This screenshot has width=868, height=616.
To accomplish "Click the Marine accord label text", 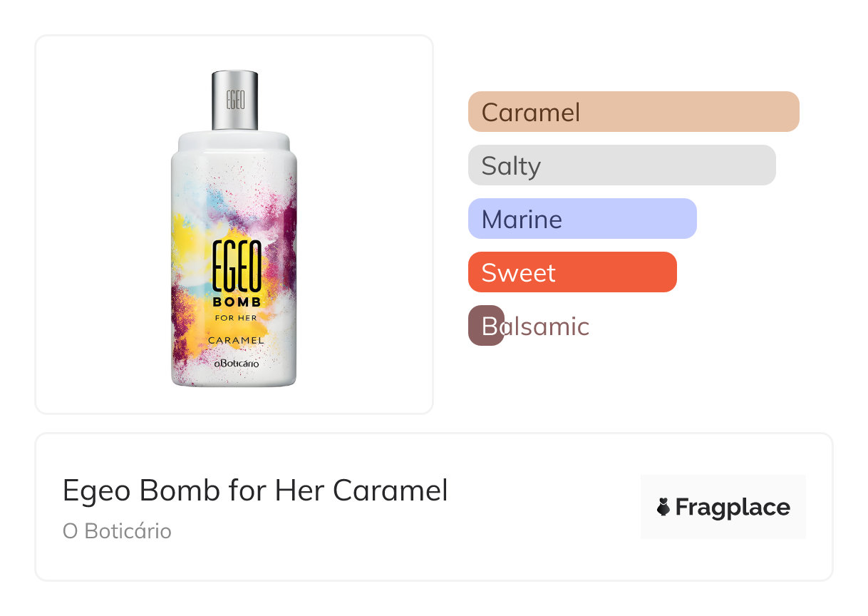I will [x=522, y=219].
